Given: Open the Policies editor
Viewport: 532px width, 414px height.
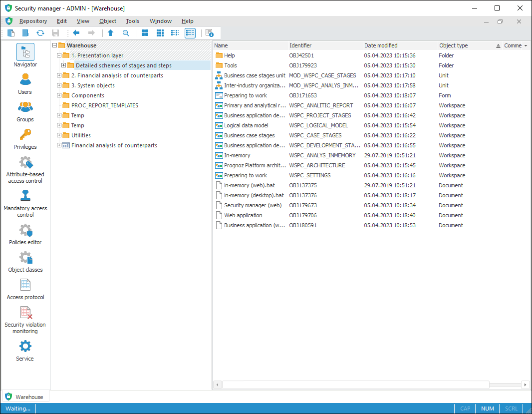Looking at the screenshot, I should coord(25,234).
